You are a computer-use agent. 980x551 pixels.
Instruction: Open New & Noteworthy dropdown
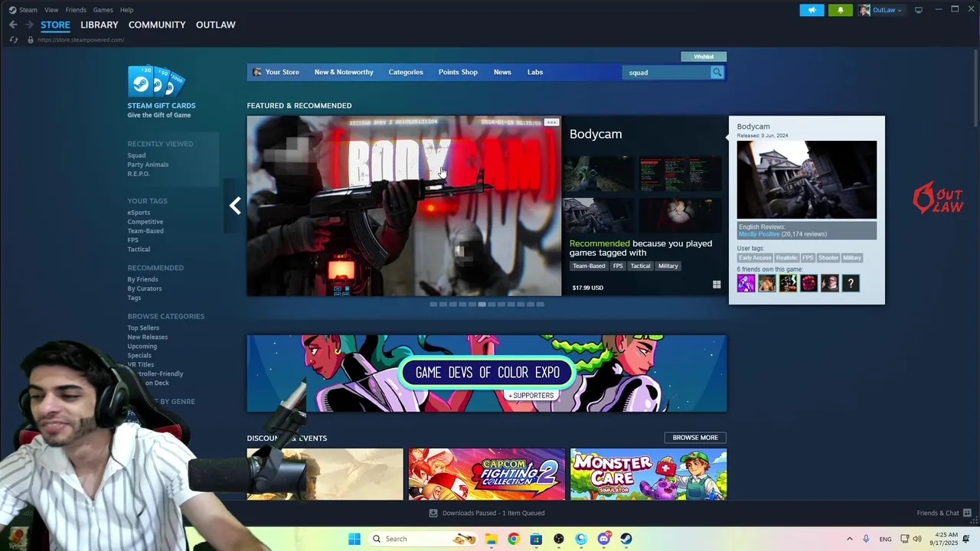coord(344,72)
